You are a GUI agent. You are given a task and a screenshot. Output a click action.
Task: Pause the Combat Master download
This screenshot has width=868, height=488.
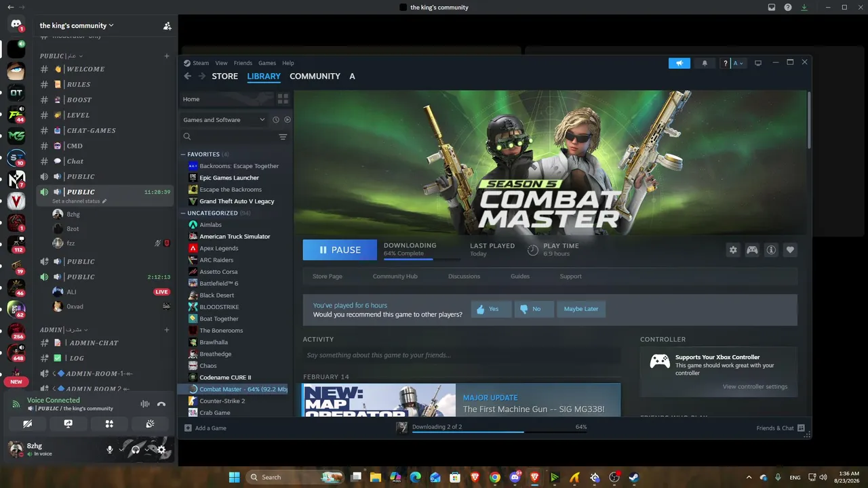point(340,250)
